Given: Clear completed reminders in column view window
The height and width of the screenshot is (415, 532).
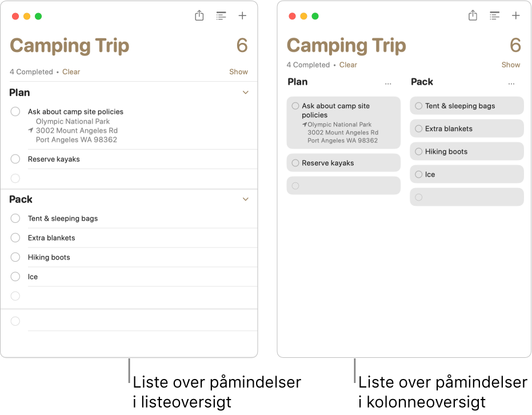Looking at the screenshot, I should 348,65.
